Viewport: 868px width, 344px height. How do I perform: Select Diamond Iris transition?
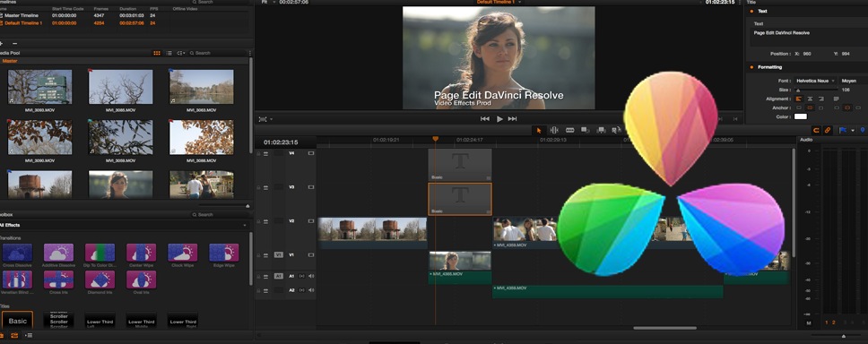point(100,279)
